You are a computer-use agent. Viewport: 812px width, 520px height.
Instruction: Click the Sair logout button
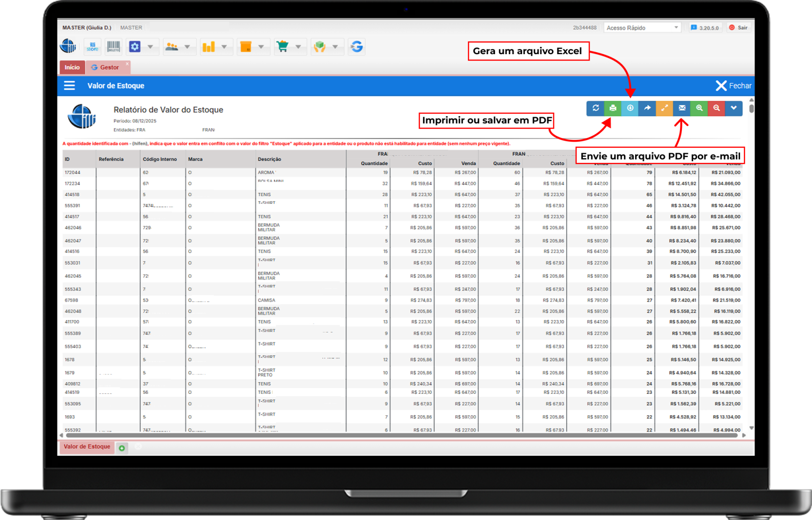pos(739,28)
